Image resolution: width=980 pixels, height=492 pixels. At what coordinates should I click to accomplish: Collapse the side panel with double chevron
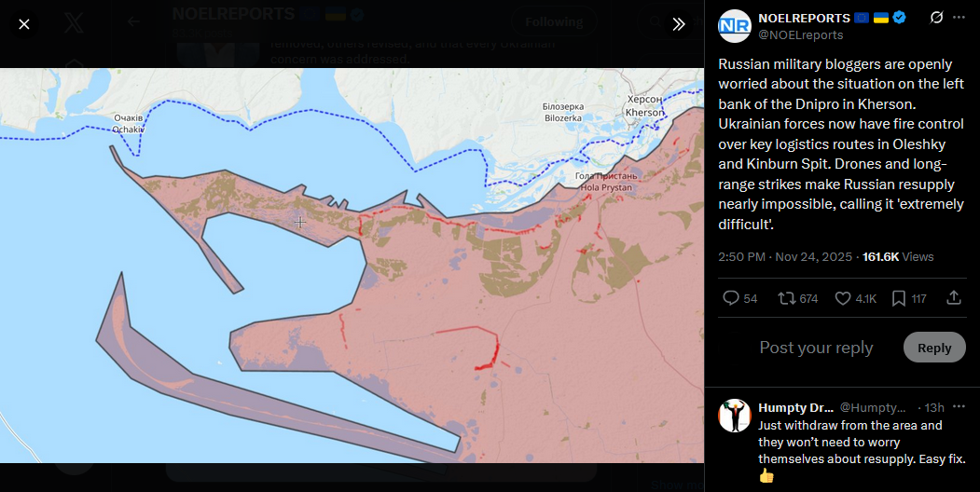click(679, 24)
